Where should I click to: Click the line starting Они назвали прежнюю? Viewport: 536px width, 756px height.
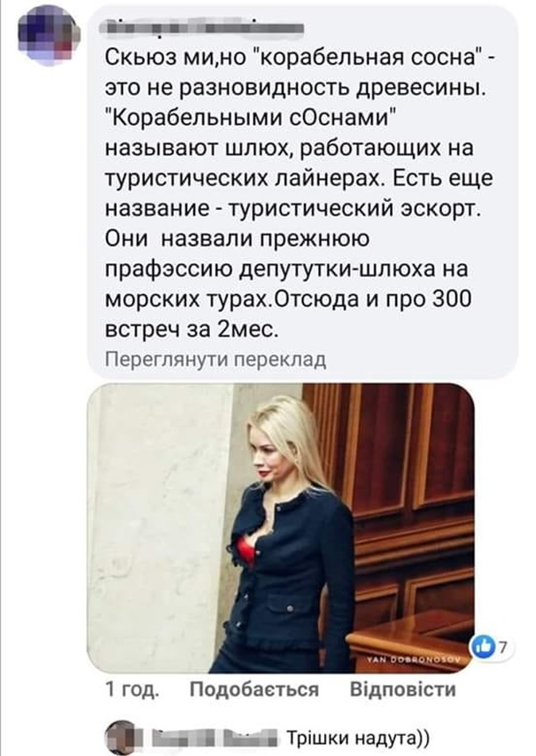click(x=237, y=239)
